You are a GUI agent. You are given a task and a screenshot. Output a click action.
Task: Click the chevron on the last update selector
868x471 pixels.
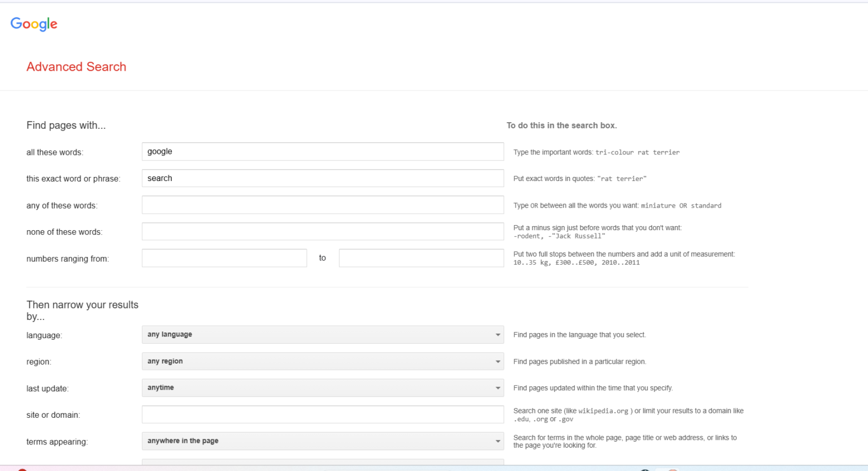point(498,388)
